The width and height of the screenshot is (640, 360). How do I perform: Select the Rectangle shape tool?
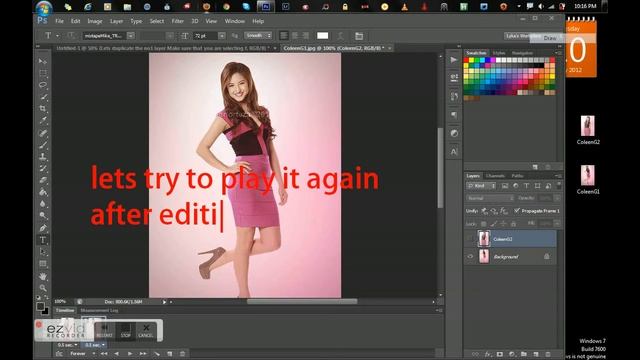point(42,264)
